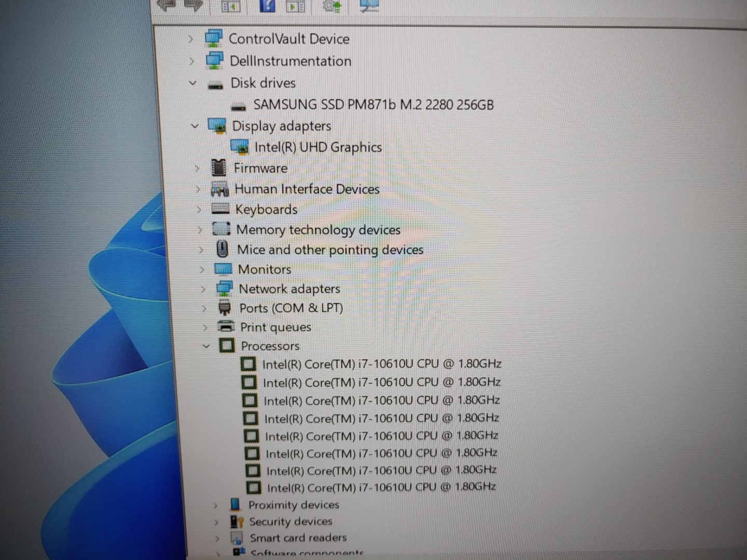Expand the Human Interface Devices node
This screenshot has height=560, width=747.
198,189
